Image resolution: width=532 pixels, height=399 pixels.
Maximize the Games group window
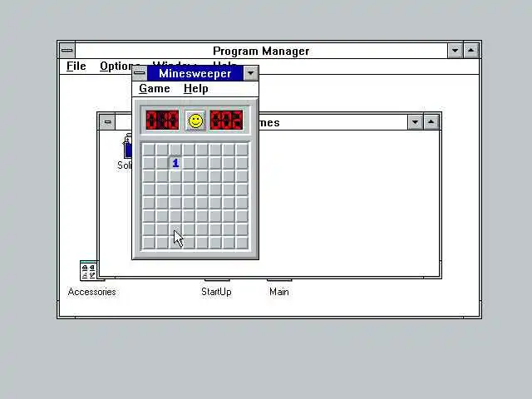tap(431, 122)
